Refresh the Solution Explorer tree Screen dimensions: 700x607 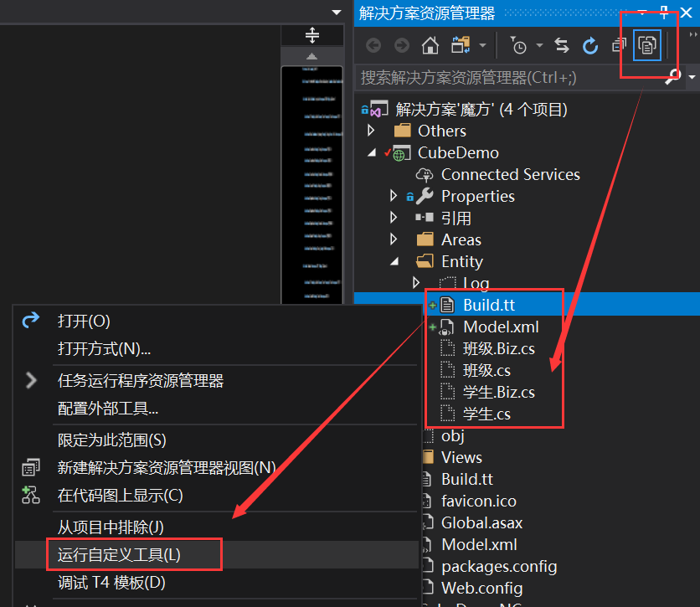tap(590, 46)
